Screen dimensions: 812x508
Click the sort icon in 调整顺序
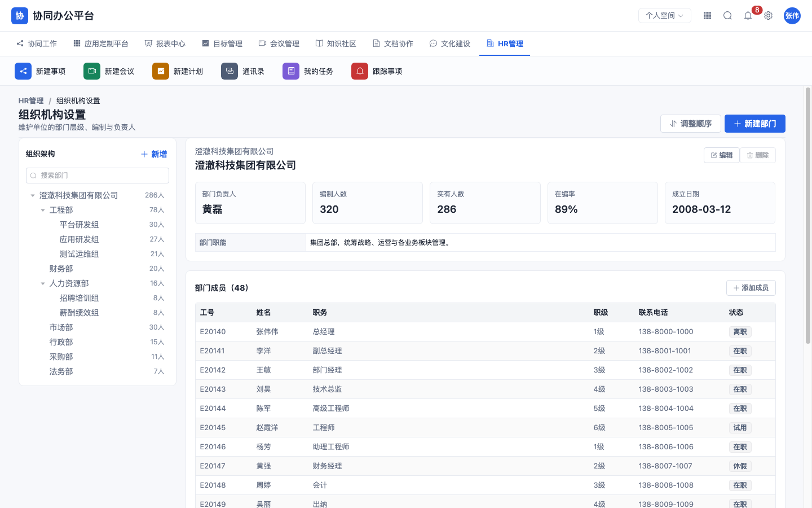click(673, 124)
